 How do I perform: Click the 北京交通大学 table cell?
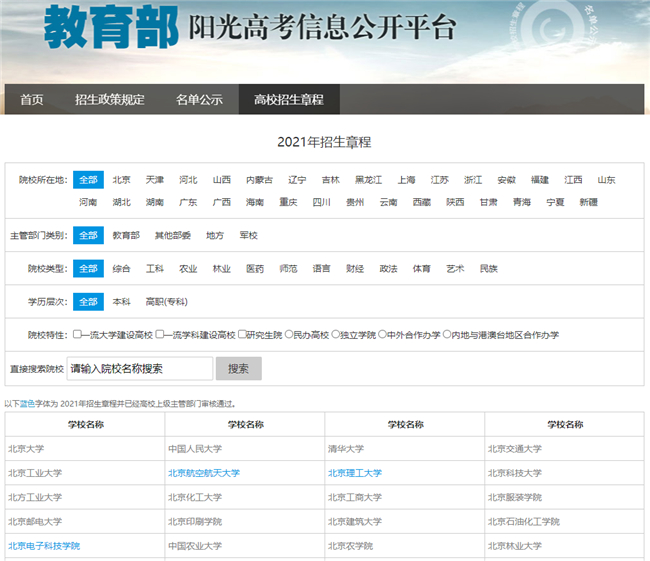pos(564,449)
